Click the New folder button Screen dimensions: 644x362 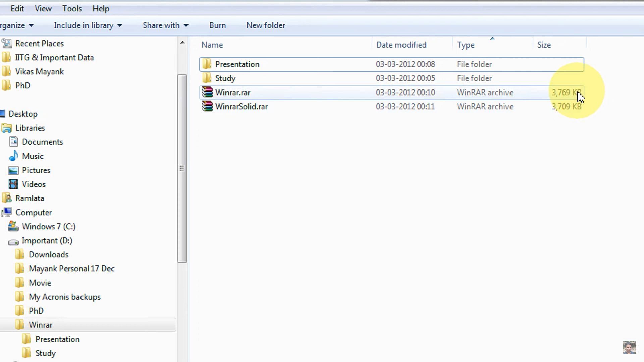point(265,25)
